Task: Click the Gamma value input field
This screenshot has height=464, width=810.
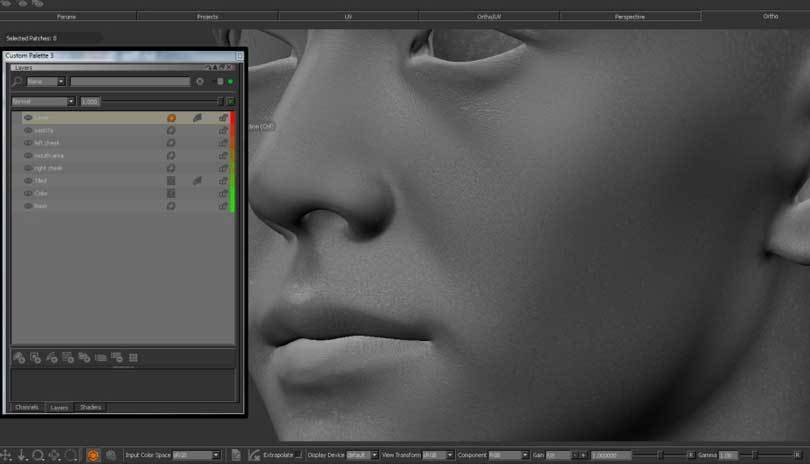Action: [x=727, y=455]
